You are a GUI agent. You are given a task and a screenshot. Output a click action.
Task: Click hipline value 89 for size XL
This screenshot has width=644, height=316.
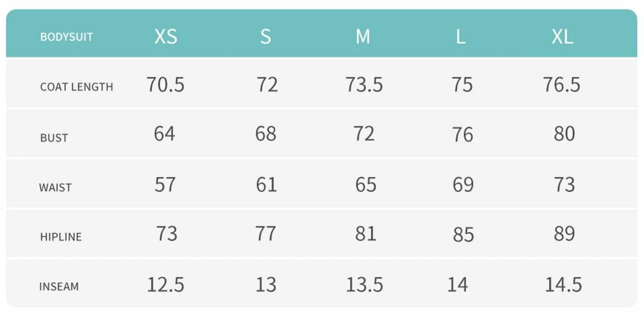click(x=564, y=234)
